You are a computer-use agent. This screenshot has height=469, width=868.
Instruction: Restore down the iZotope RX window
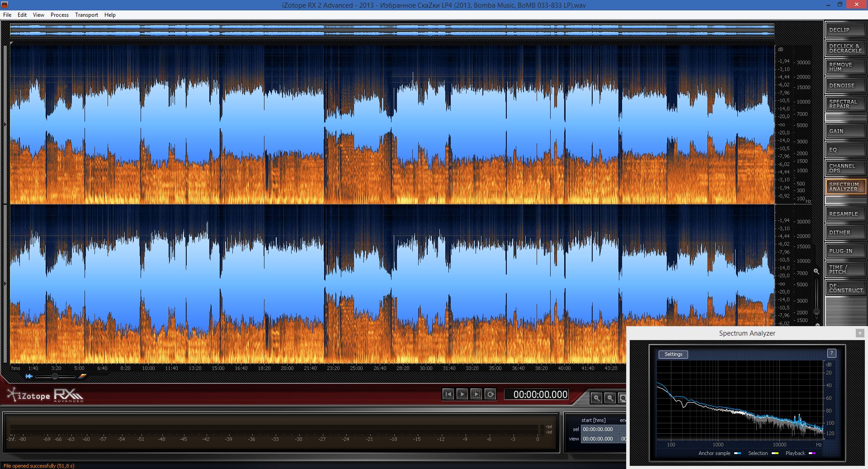point(840,5)
